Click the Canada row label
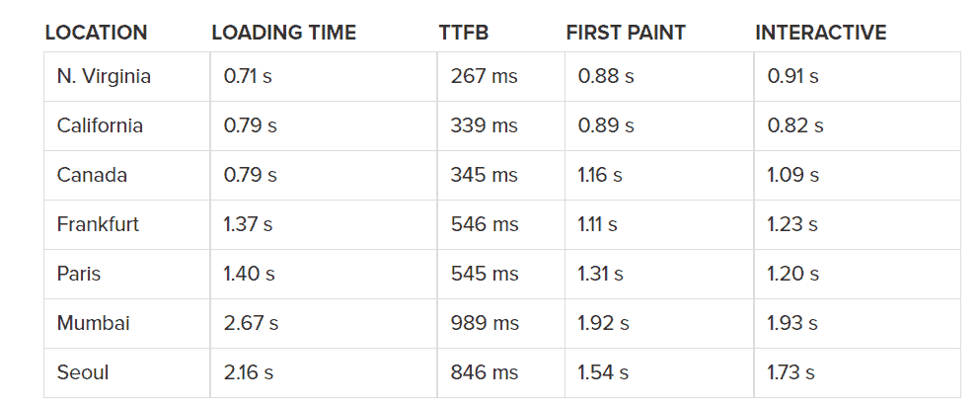 [x=92, y=175]
